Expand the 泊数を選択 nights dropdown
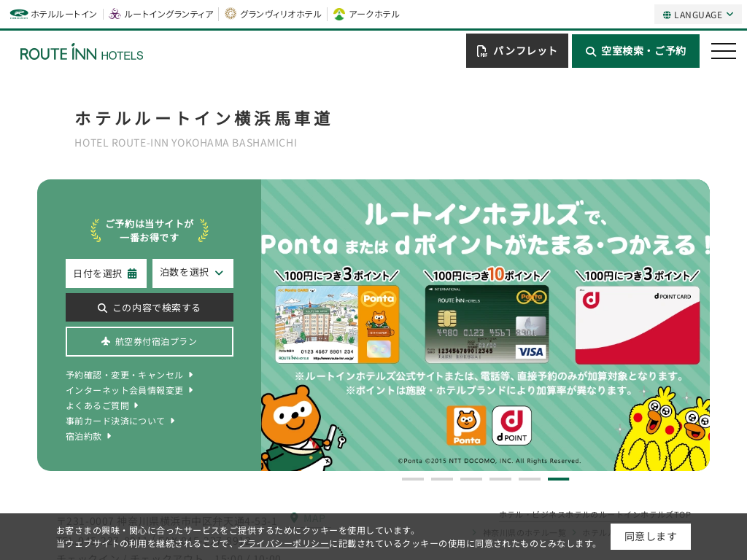This screenshot has height=560, width=747. (193, 273)
